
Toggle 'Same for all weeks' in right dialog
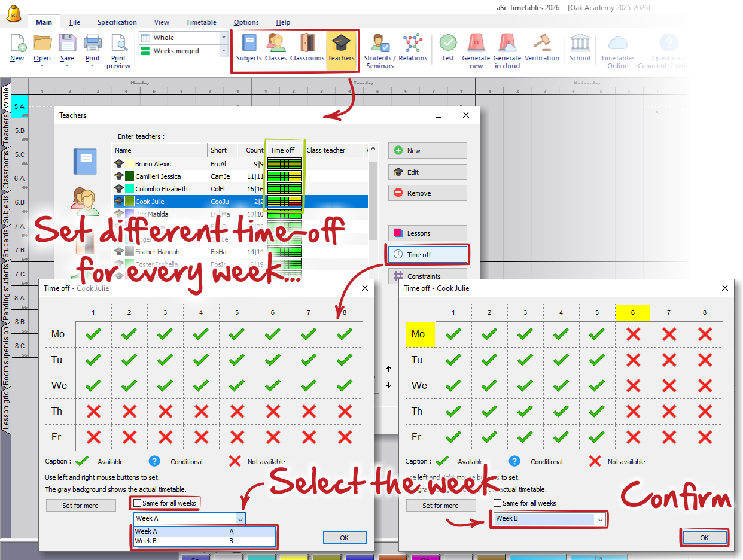coord(498,503)
